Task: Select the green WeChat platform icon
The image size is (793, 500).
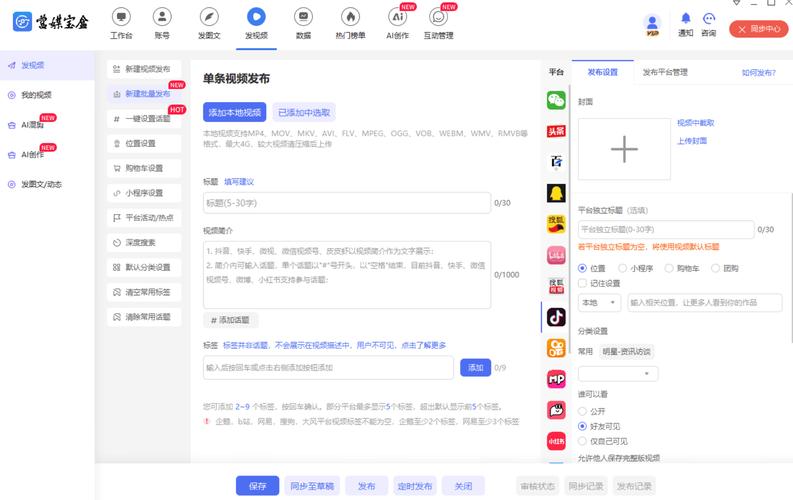Action: [556, 100]
